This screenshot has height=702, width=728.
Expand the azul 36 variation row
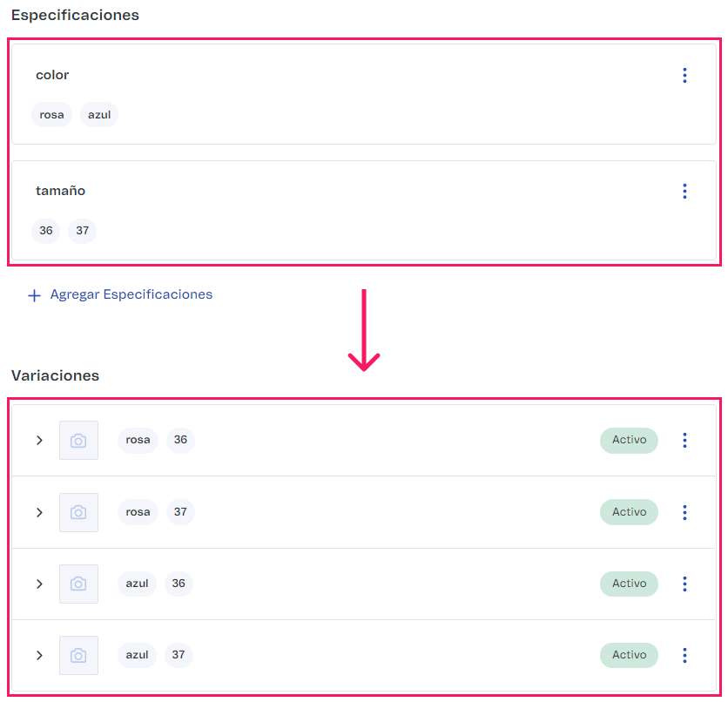pos(39,584)
